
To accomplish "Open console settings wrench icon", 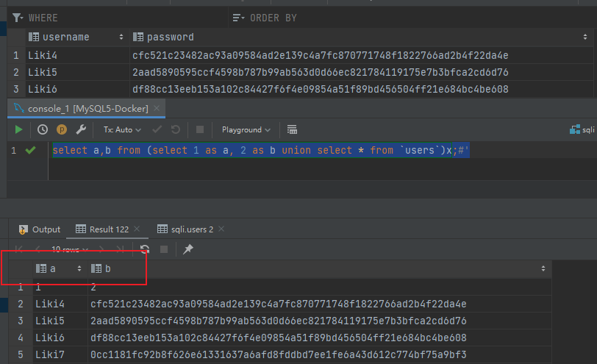I will click(81, 129).
